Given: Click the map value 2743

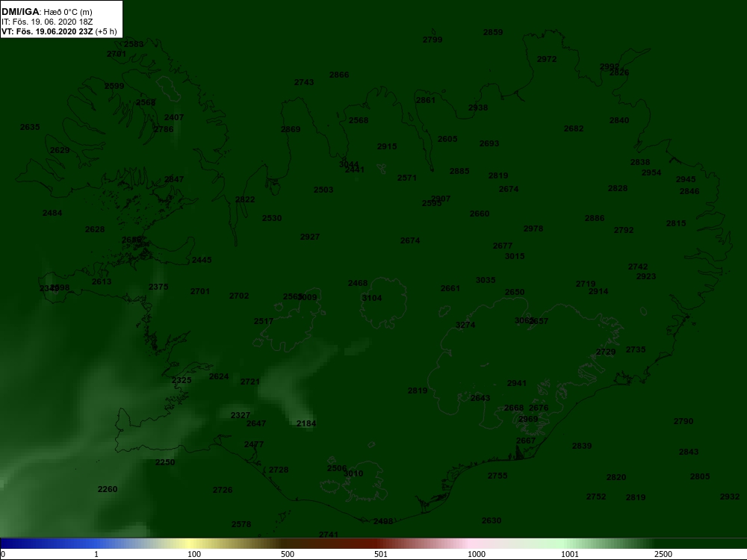Looking at the screenshot, I should (304, 82).
